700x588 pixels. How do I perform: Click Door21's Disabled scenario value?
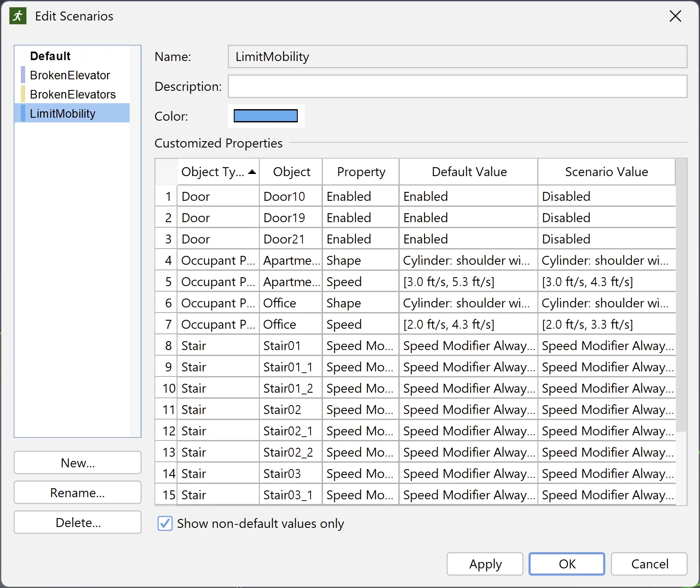point(607,239)
